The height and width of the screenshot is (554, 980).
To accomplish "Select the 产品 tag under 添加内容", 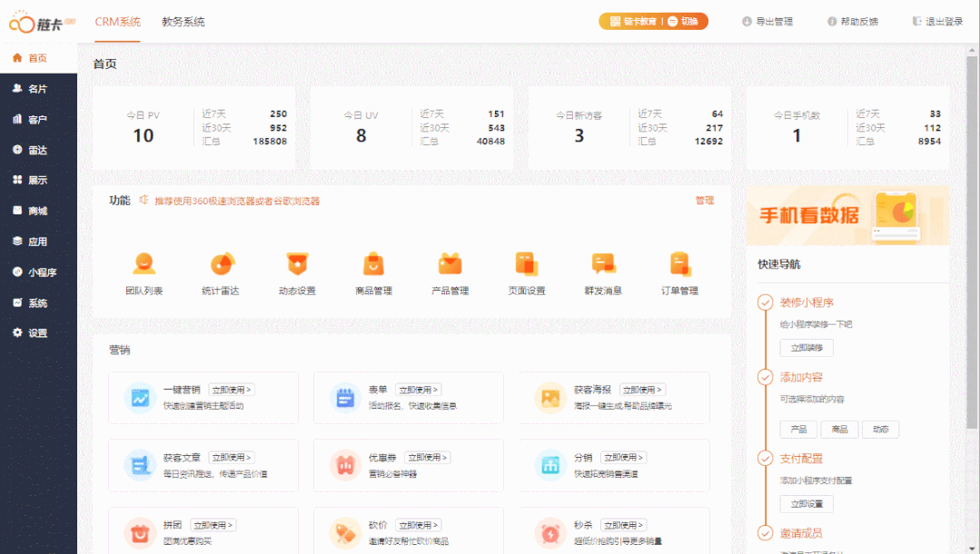I will [798, 429].
